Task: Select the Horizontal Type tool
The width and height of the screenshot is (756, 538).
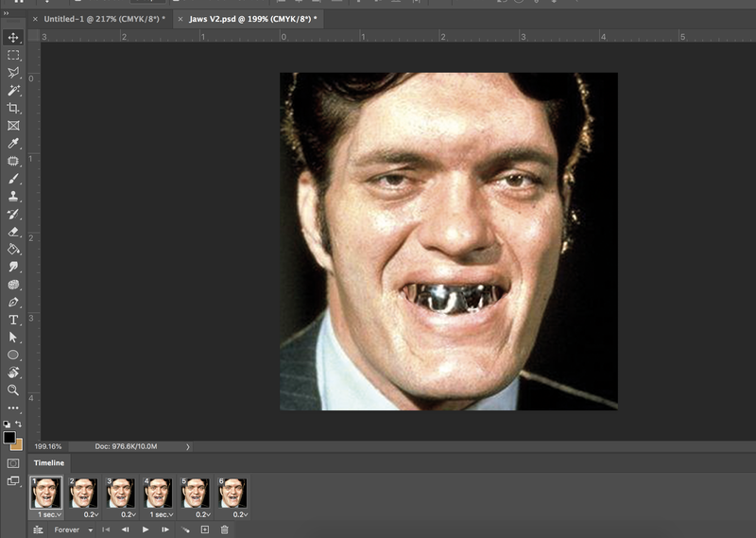Action: [x=13, y=320]
